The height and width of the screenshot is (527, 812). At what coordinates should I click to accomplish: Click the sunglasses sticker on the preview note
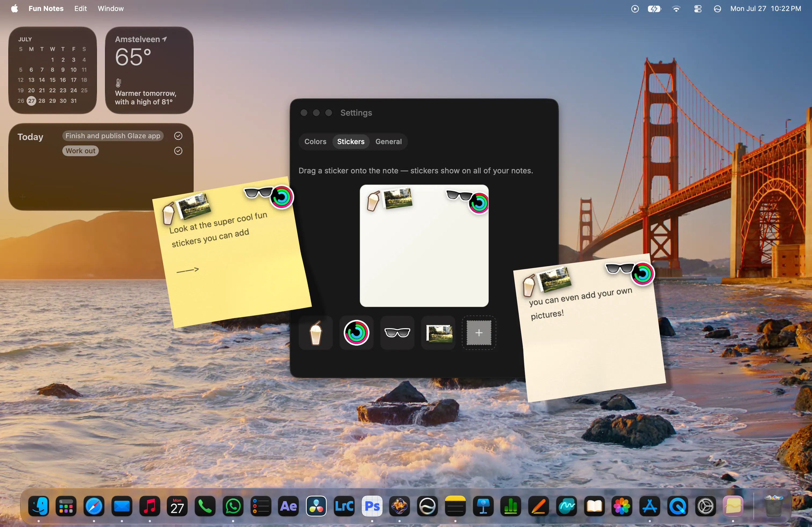coord(459,195)
